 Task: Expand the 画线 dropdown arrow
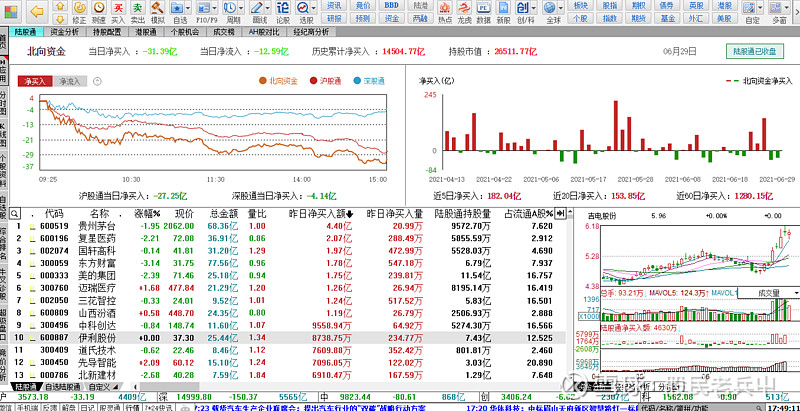267,8
